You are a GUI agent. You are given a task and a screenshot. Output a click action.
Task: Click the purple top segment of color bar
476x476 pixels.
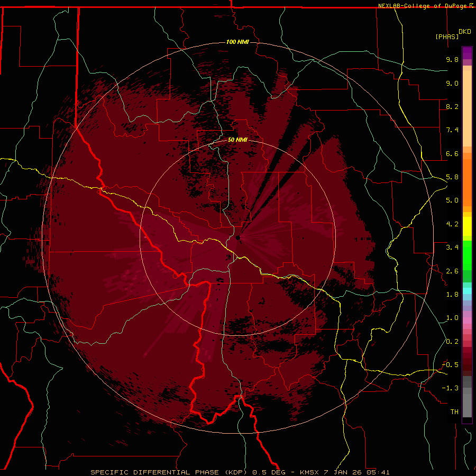pyautogui.click(x=467, y=53)
